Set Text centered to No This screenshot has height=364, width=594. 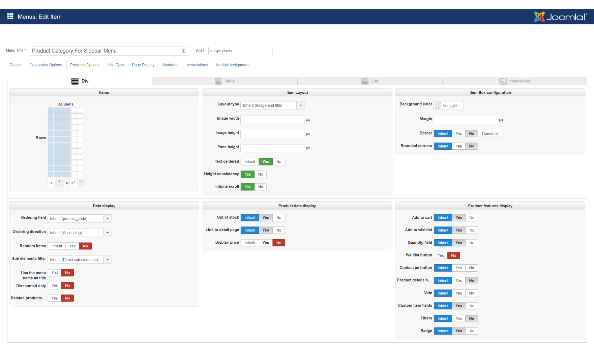[279, 162]
